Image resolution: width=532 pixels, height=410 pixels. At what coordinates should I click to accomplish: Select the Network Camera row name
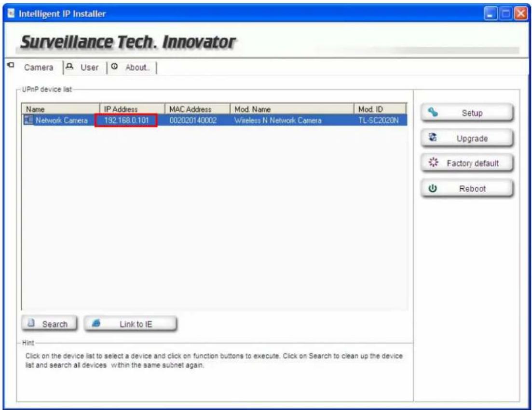[61, 120]
